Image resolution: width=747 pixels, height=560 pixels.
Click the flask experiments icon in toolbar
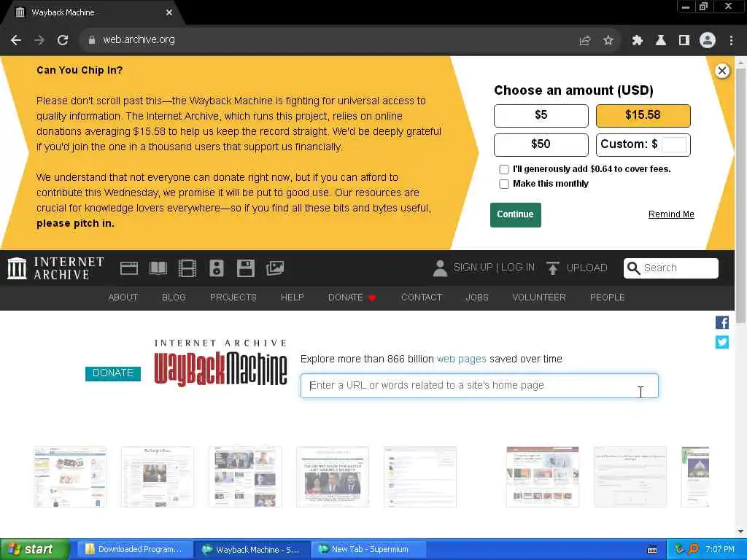661,41
